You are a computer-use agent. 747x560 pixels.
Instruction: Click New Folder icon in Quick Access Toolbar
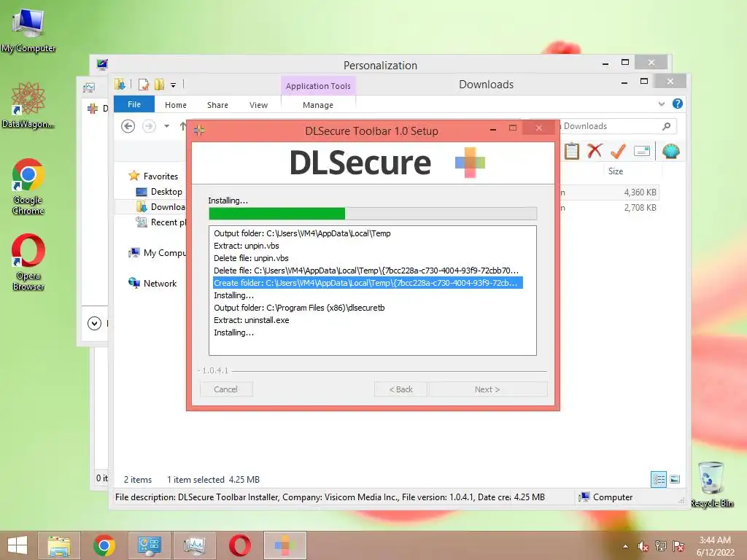click(159, 85)
